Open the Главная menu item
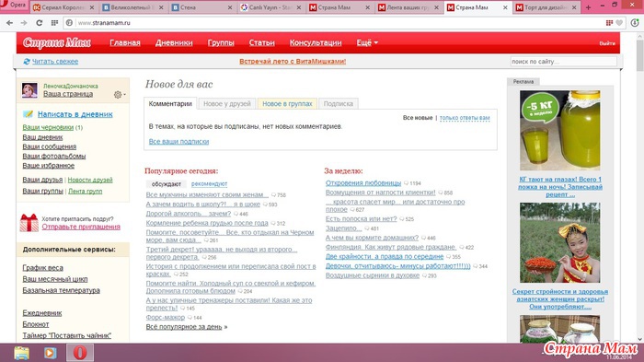Screen dimensions: 644x362 pos(125,42)
